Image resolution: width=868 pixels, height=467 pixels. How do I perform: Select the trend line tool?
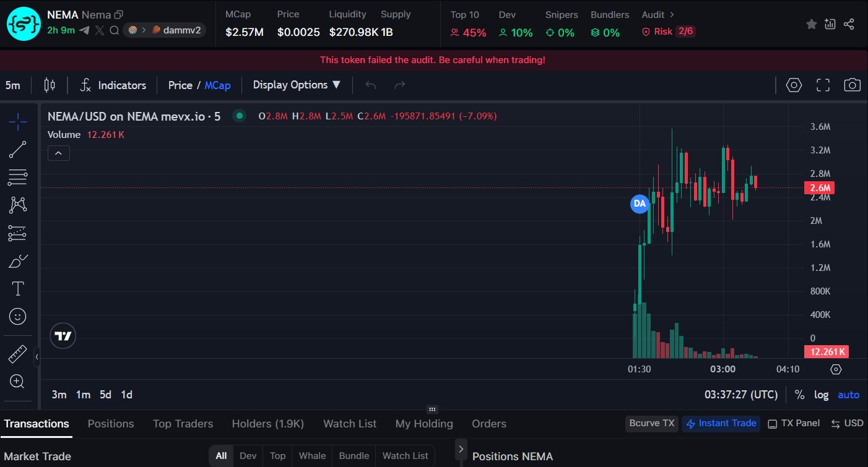18,150
